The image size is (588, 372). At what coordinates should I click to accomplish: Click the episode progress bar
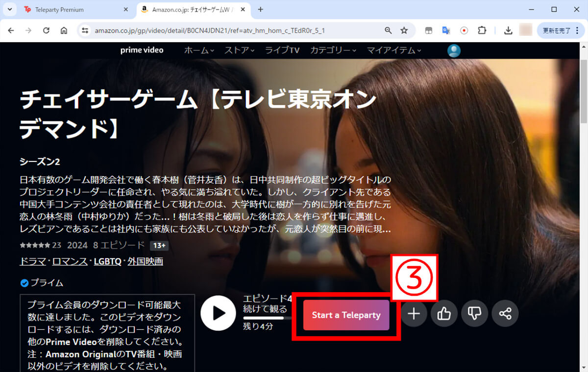[268, 318]
